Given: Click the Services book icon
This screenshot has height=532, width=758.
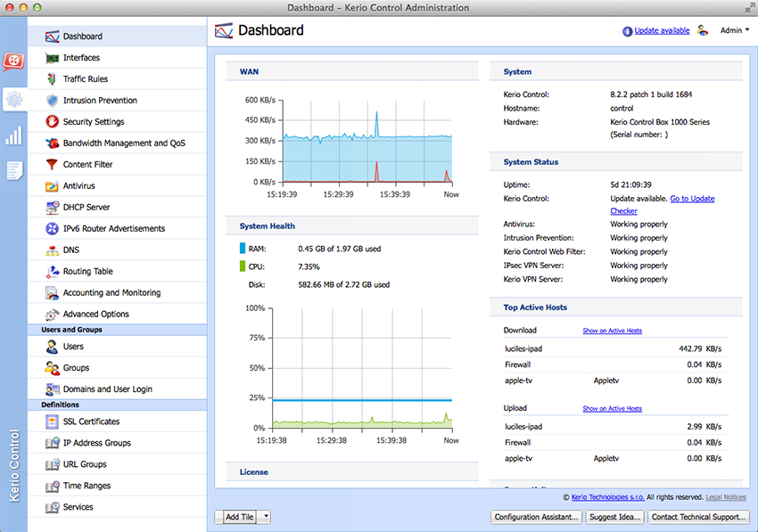Looking at the screenshot, I should point(52,507).
